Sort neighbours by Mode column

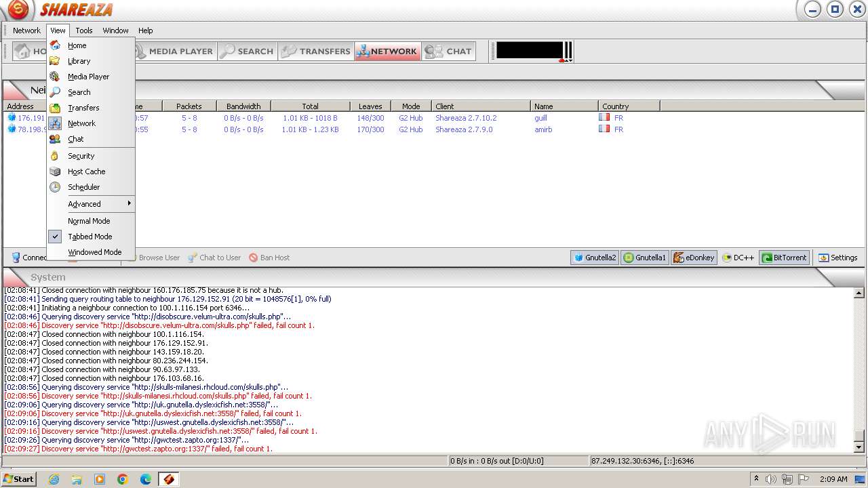tap(411, 106)
